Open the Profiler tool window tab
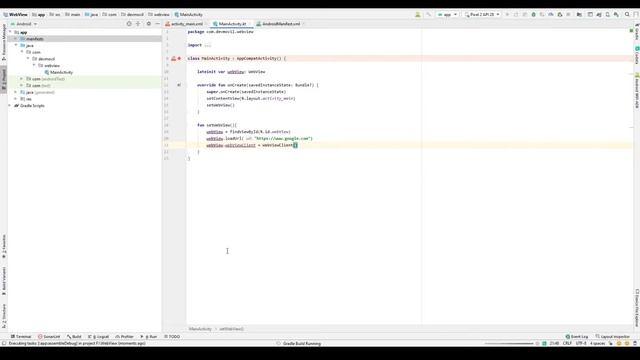640x360 pixels. [124, 336]
